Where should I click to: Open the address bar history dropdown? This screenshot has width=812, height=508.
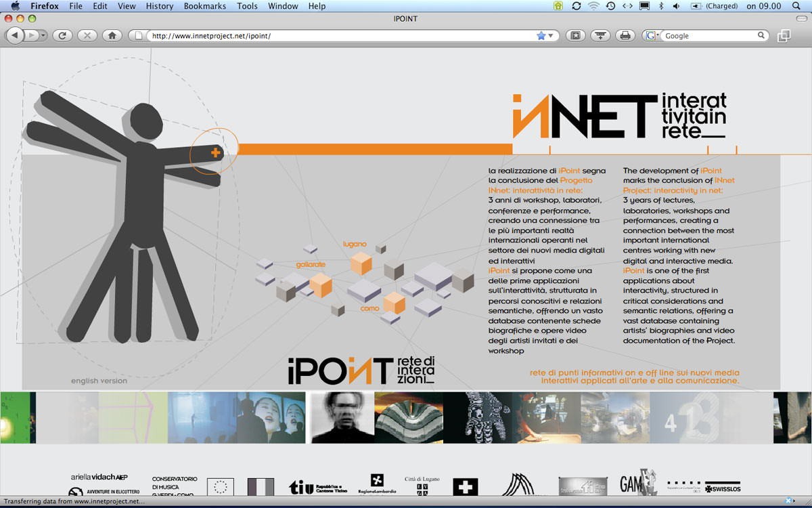551,36
